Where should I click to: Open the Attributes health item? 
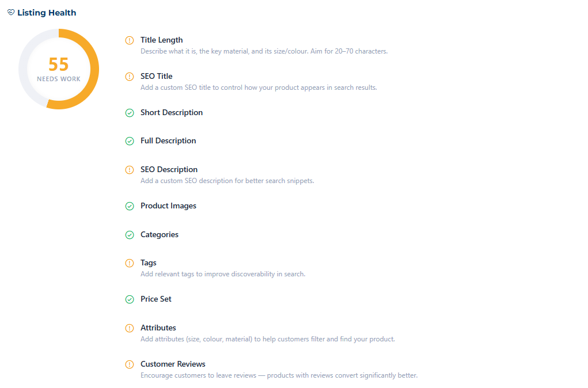158,328
